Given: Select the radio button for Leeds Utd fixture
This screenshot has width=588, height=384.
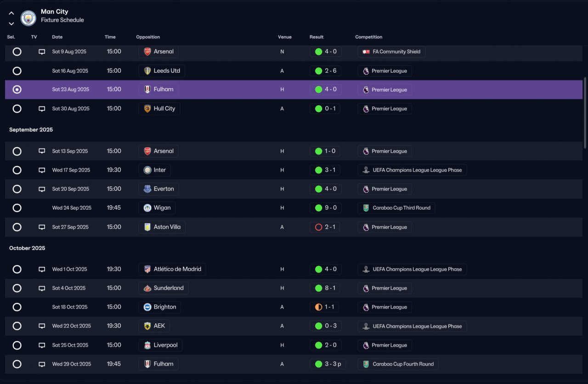Looking at the screenshot, I should point(17,71).
